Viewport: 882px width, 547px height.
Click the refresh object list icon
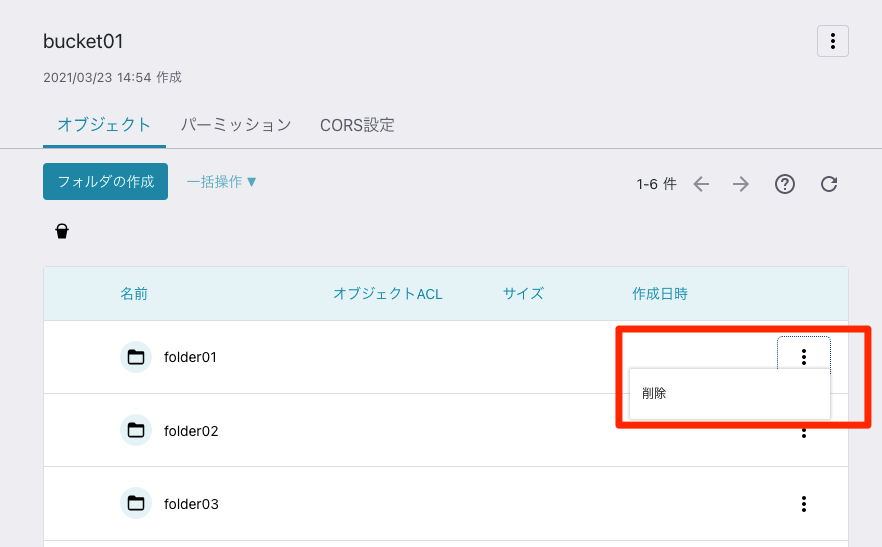pos(829,184)
